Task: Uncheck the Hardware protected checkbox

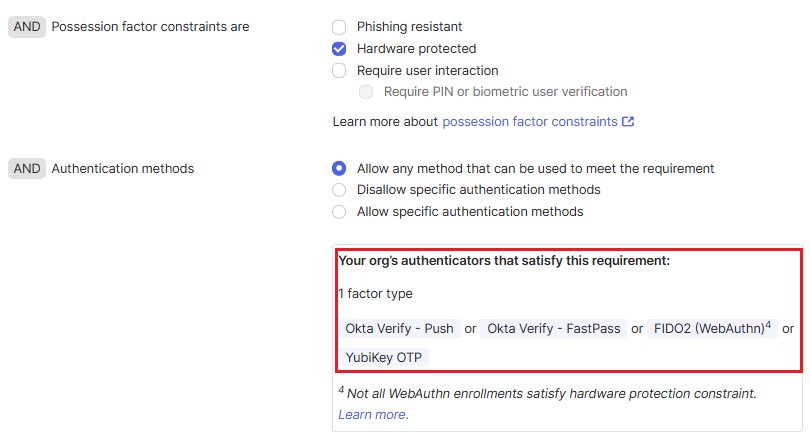Action: [x=339, y=49]
